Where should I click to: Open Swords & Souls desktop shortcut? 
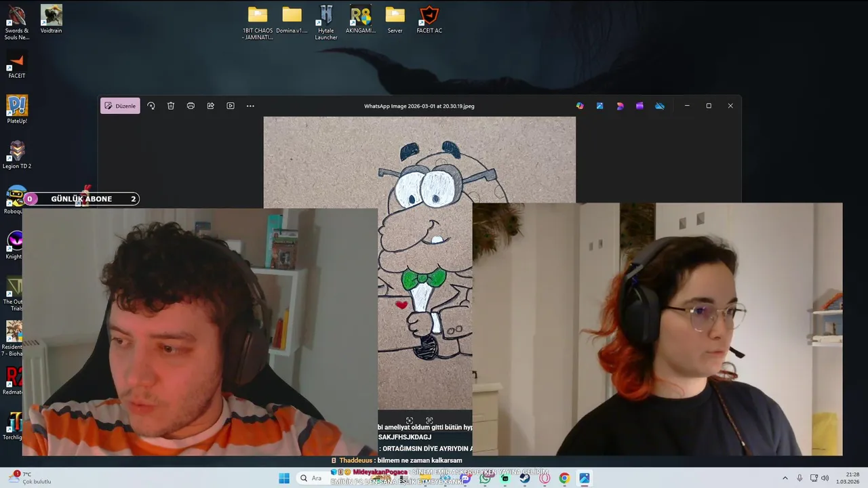coord(16,23)
